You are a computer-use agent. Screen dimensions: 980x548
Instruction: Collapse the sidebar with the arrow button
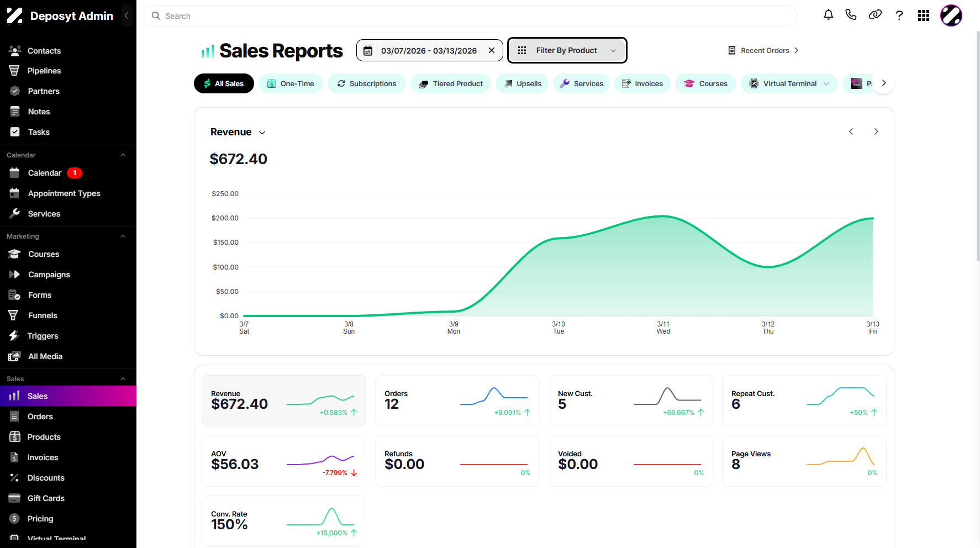[127, 15]
